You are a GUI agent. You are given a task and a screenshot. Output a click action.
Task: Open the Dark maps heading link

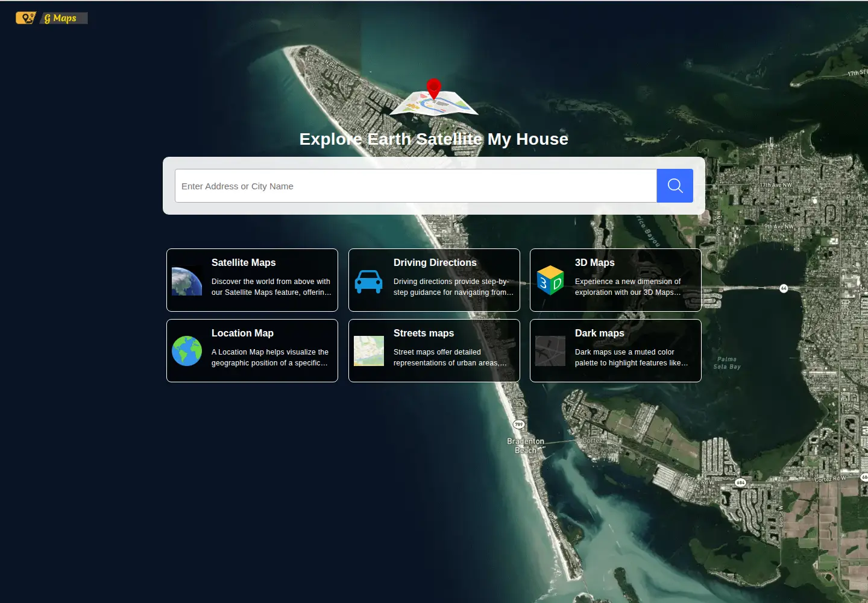(x=600, y=333)
